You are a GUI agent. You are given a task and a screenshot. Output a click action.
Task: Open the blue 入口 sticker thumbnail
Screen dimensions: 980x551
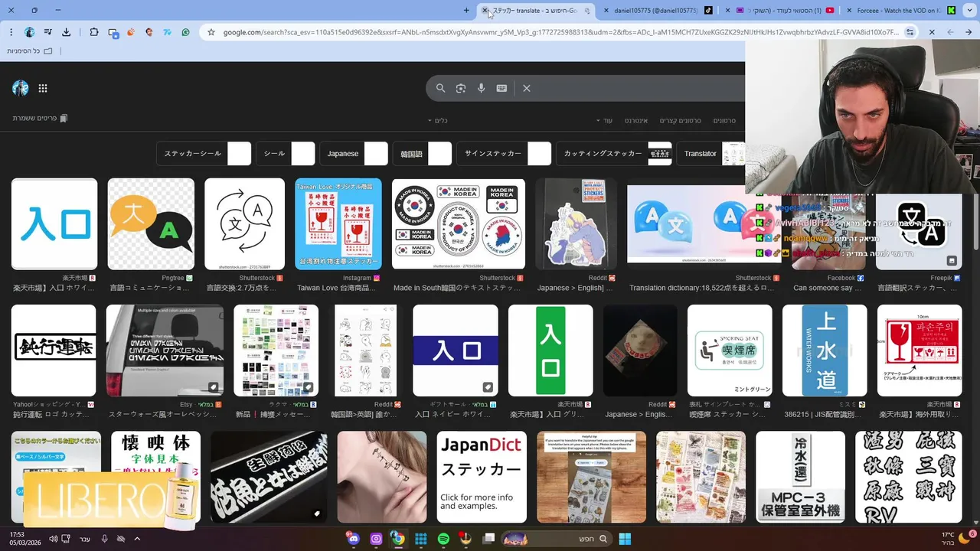tap(54, 224)
